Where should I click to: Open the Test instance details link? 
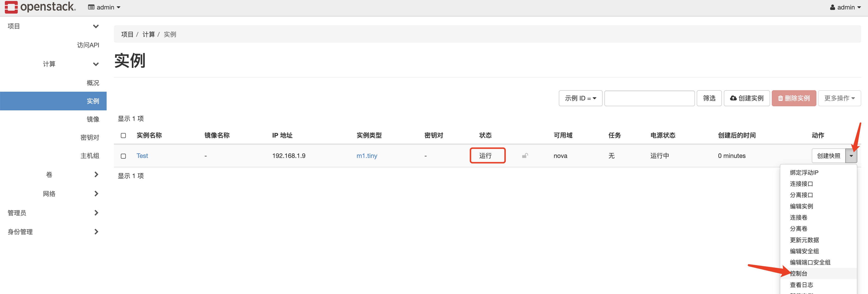[x=142, y=155]
